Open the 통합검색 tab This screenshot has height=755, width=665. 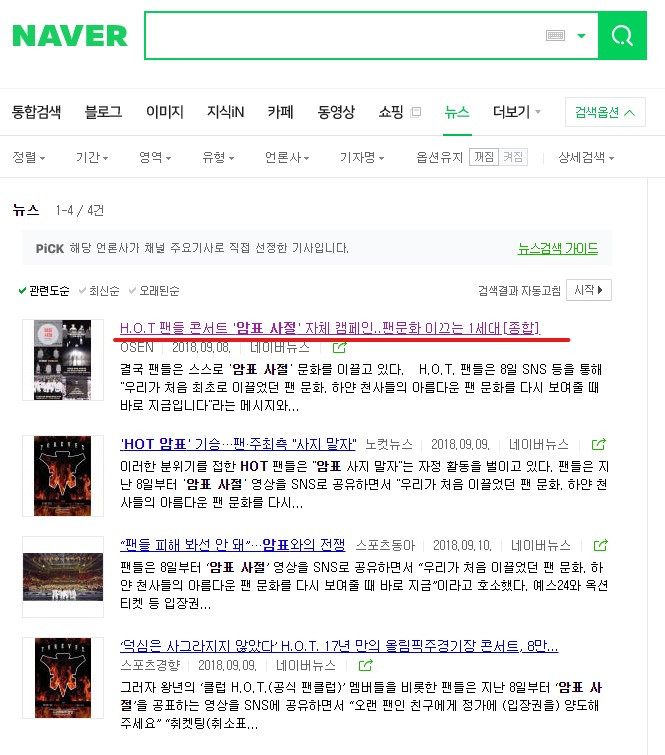click(x=37, y=112)
